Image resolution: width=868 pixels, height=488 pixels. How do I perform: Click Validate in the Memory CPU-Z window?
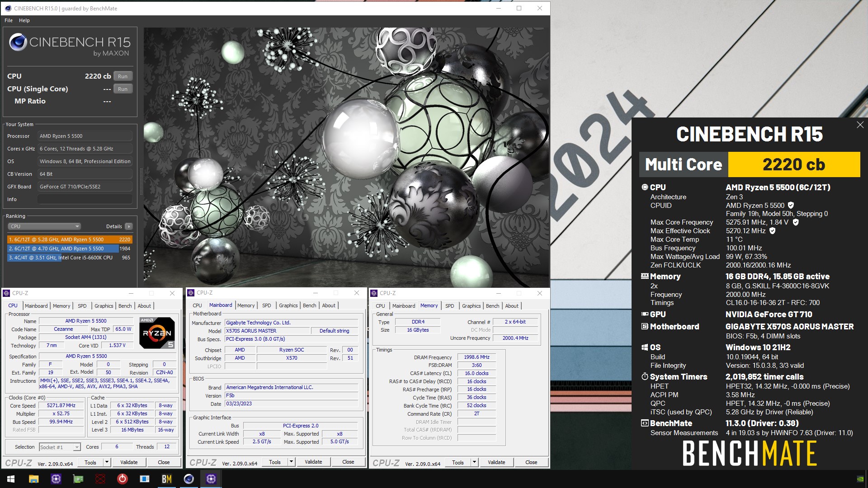coord(496,462)
